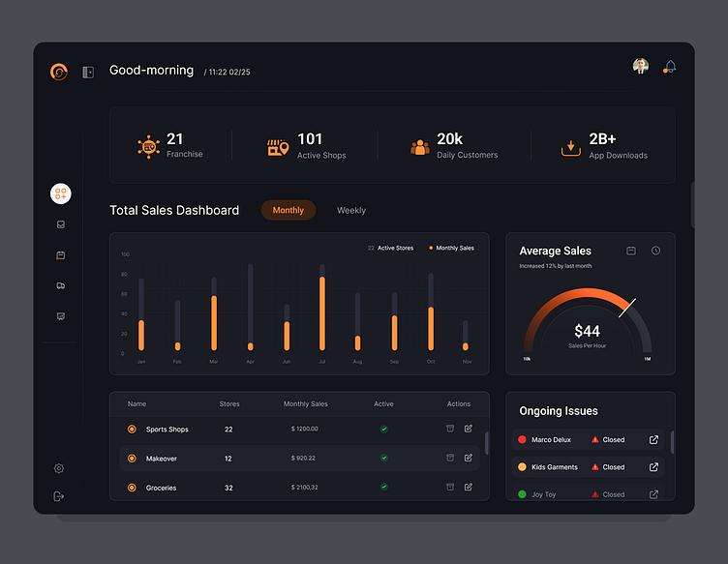728x564 pixels.
Task: Edit the Groceries row
Action: tap(469, 487)
